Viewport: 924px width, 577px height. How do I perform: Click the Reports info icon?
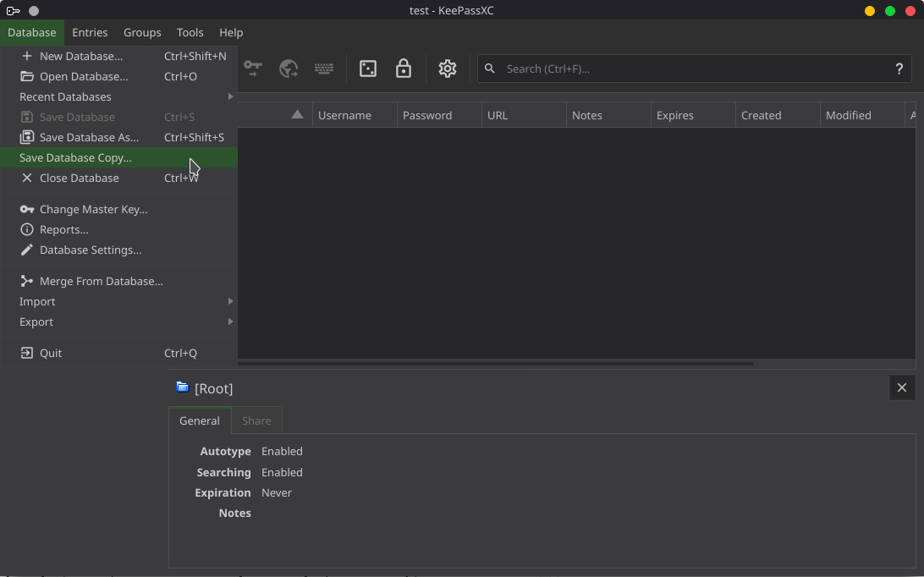(26, 230)
